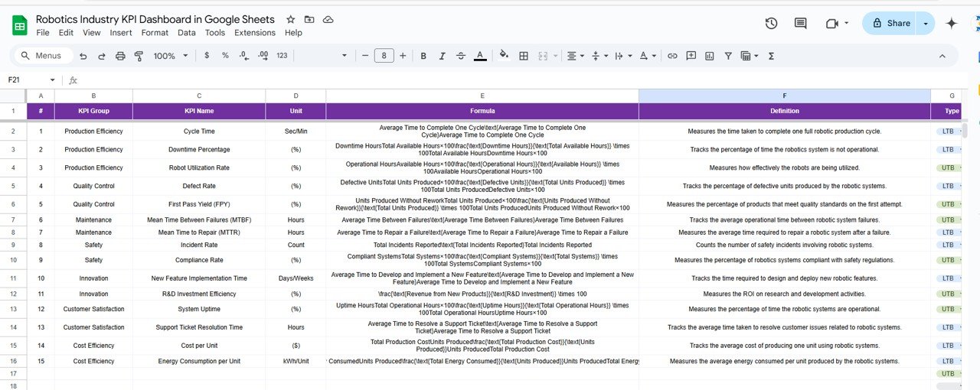Open Type chip dropdown for Cycle Time row
980x390 pixels.
pyautogui.click(x=959, y=132)
